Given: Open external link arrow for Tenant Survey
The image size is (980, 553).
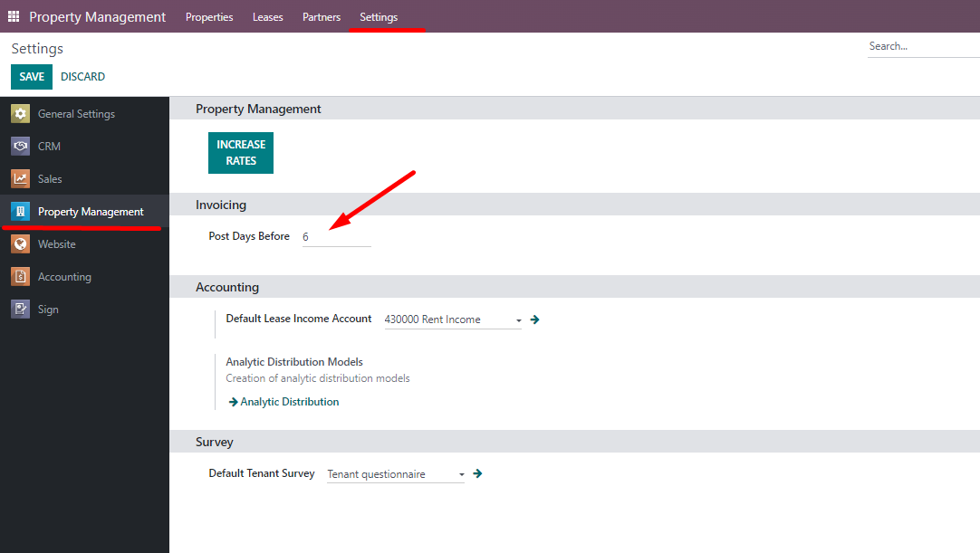Looking at the screenshot, I should coord(477,473).
